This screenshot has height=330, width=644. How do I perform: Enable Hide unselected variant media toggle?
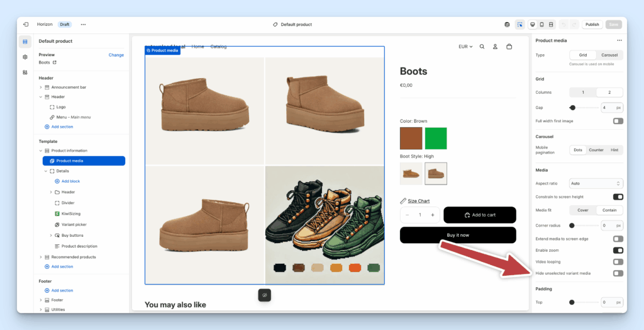tap(618, 273)
